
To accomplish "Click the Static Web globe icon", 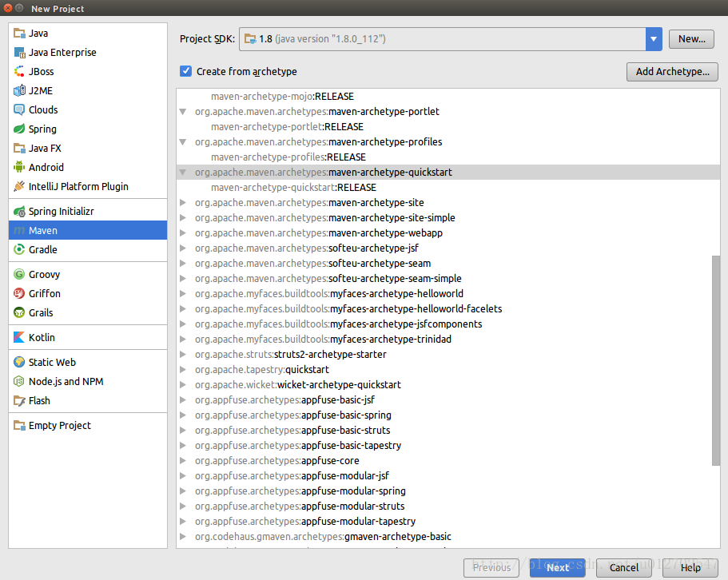I will click(x=19, y=363).
